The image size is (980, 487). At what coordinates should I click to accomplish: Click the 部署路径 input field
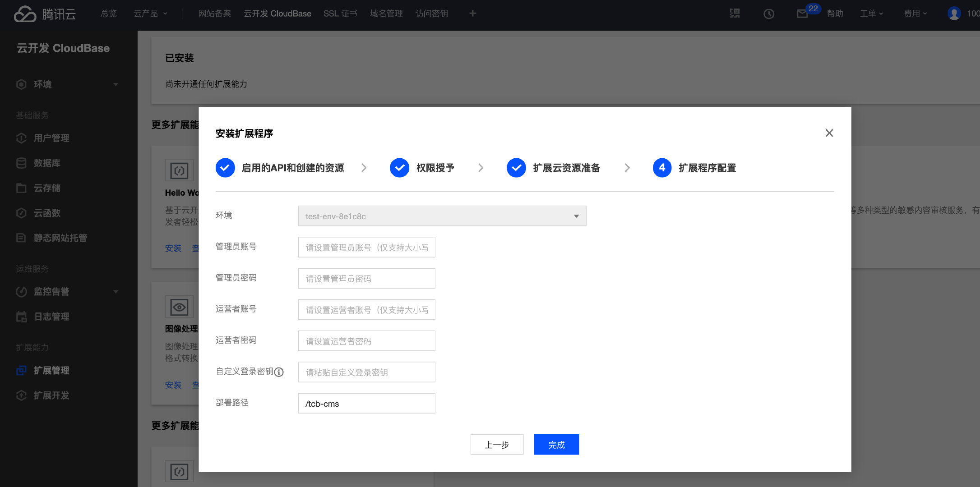(366, 403)
